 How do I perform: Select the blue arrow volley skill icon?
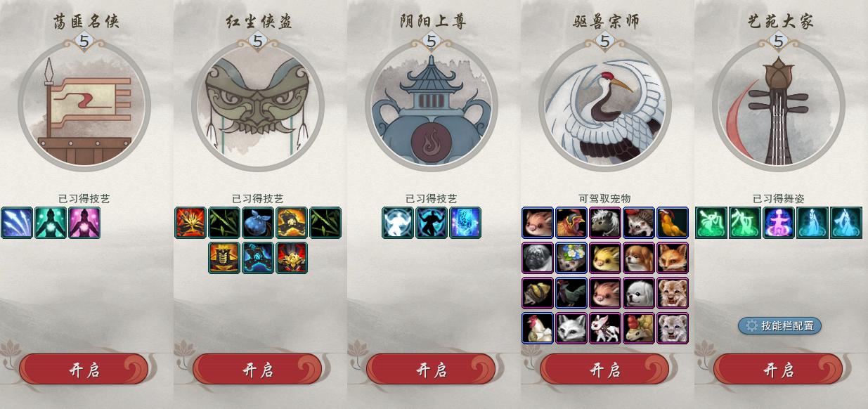[17, 223]
